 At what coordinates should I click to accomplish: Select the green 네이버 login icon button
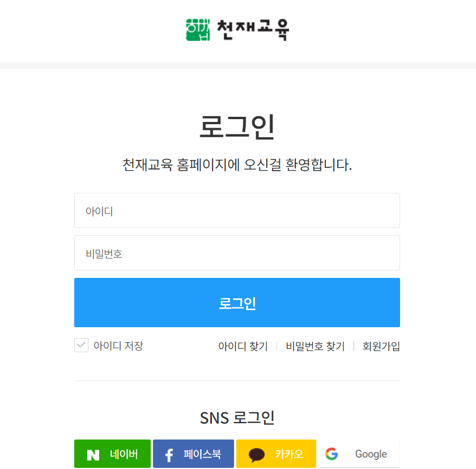pyautogui.click(x=112, y=454)
